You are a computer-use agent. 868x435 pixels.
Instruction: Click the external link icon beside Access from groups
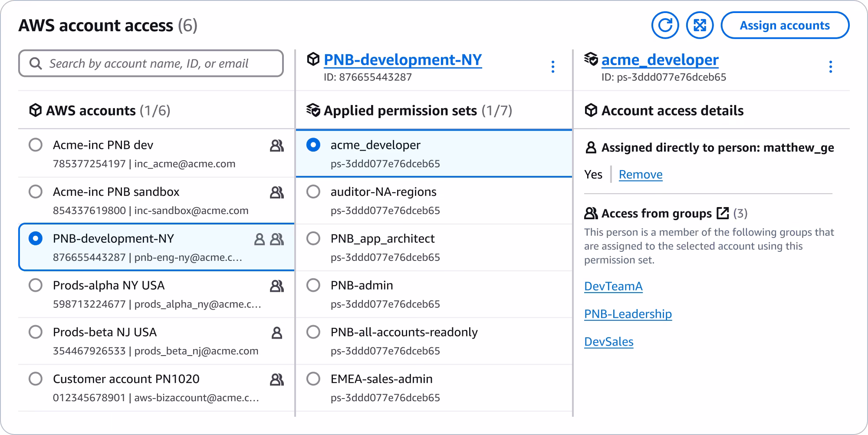[x=723, y=213]
